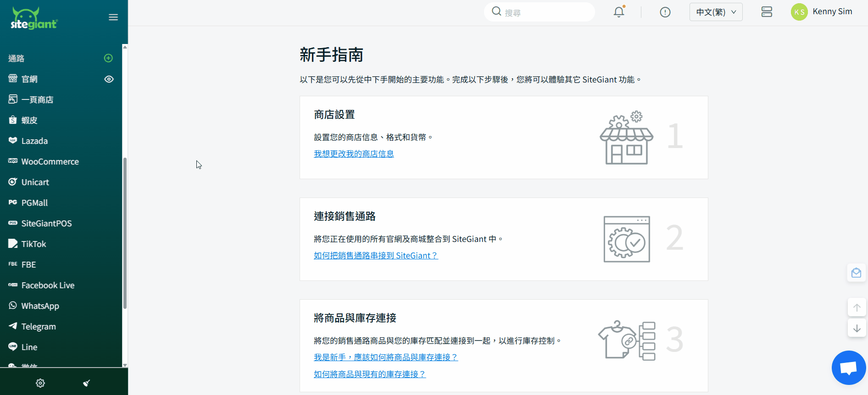This screenshot has width=868, height=395.
Task: Add a new channel with plus icon
Action: (108, 58)
